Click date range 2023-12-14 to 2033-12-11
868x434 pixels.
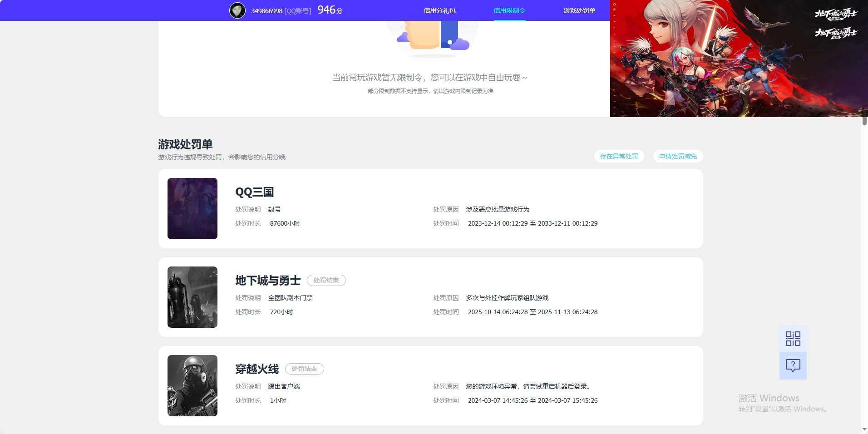(533, 223)
